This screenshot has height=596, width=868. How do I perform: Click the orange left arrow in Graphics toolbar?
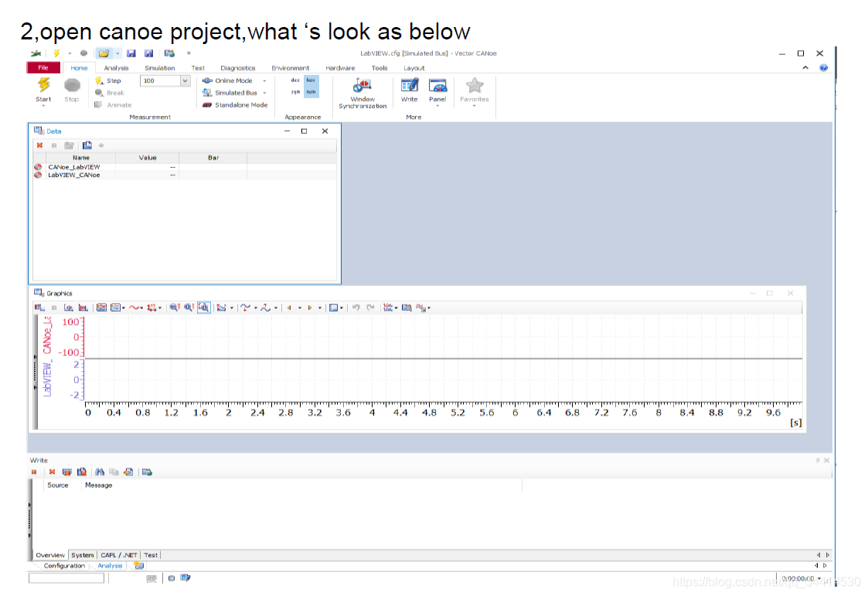(x=289, y=308)
